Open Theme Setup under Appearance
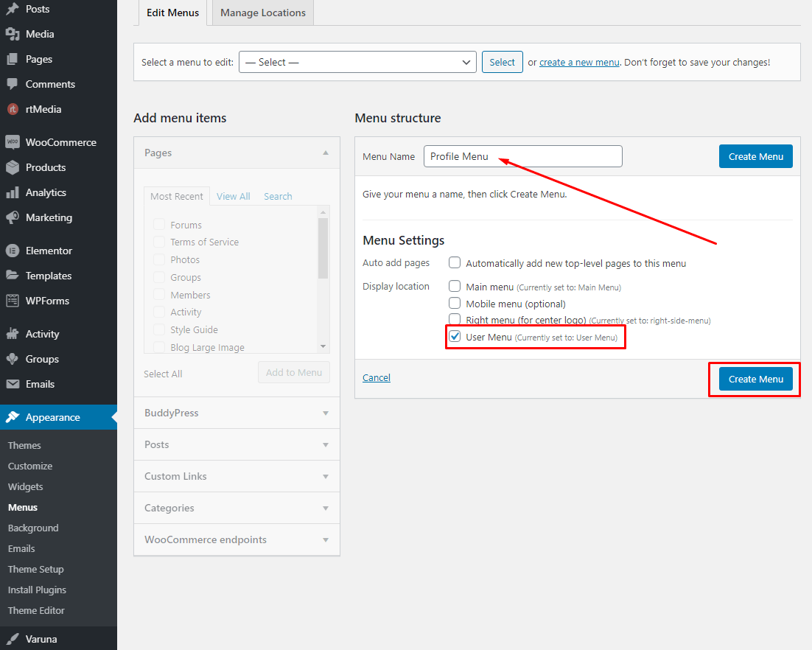The width and height of the screenshot is (812, 650). [35, 569]
